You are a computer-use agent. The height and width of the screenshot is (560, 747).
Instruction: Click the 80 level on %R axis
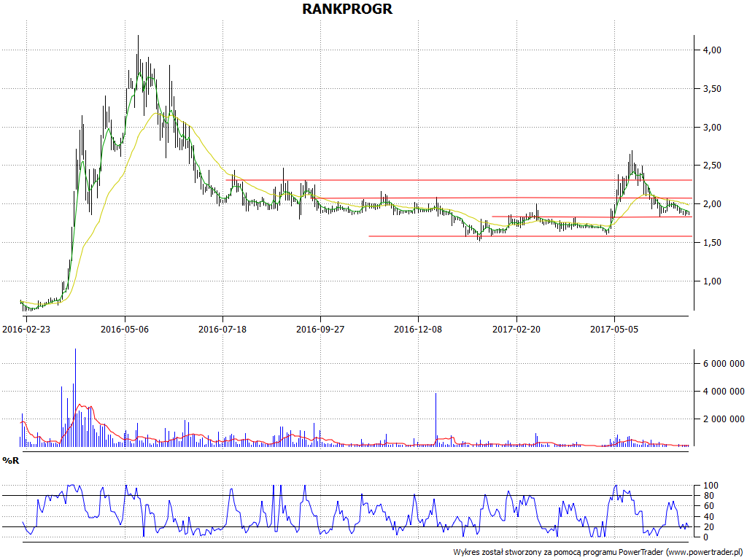(x=709, y=496)
